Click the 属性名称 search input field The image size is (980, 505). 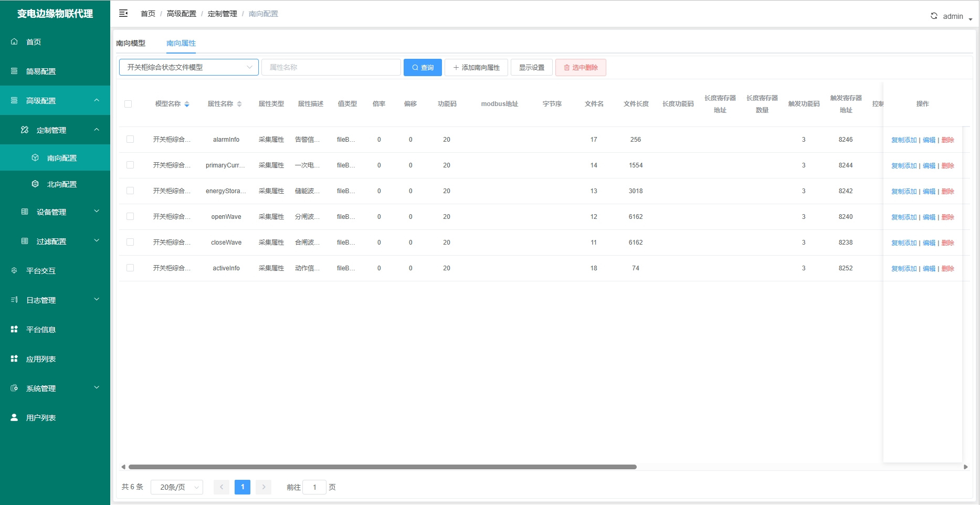[331, 67]
